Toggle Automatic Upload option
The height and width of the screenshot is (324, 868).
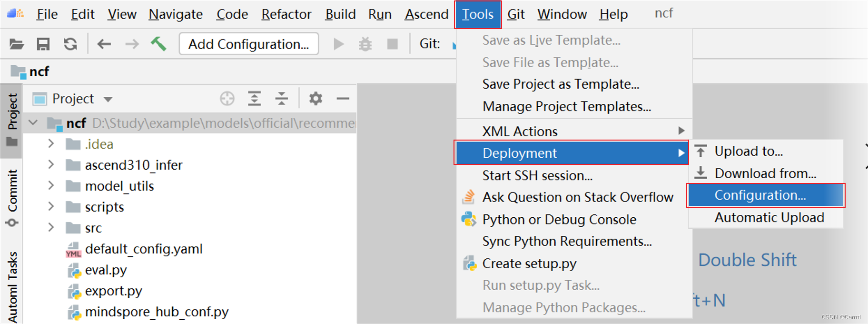[x=769, y=218]
